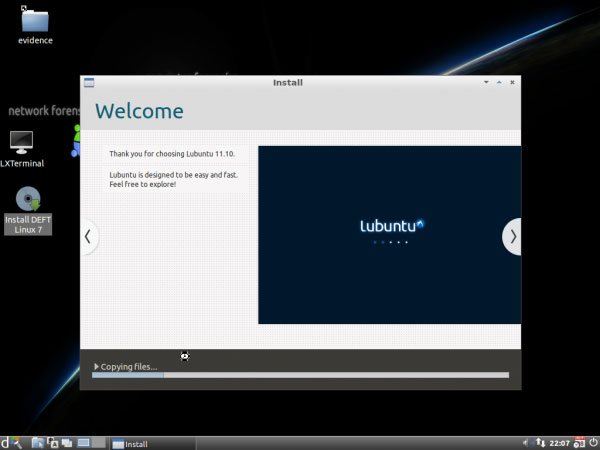Click the 22:07 clock in taskbar
This screenshot has height=450, width=600.
point(559,443)
